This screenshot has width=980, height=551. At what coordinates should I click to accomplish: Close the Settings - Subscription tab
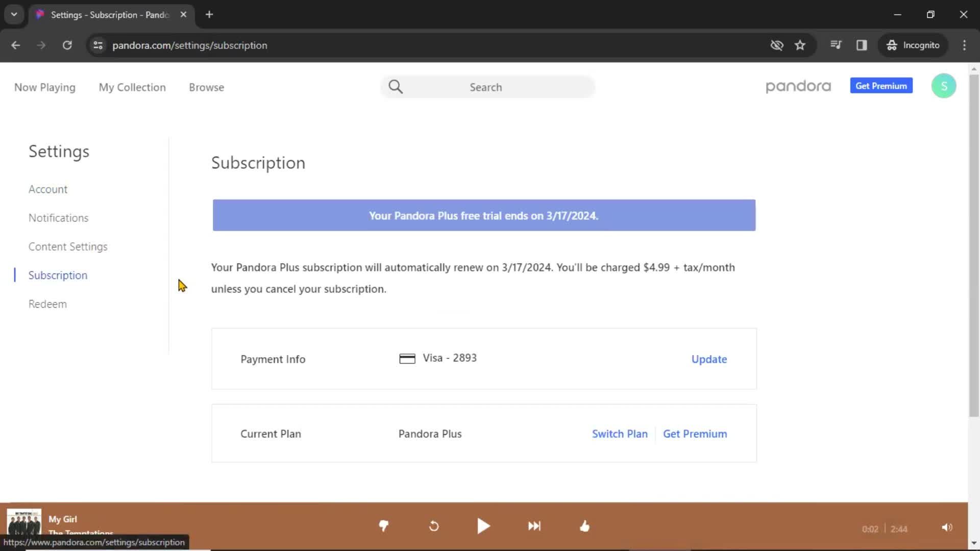click(x=183, y=14)
